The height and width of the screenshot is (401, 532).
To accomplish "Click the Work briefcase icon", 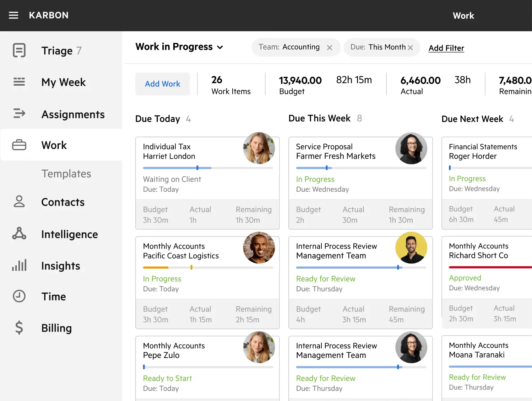I will (19, 145).
